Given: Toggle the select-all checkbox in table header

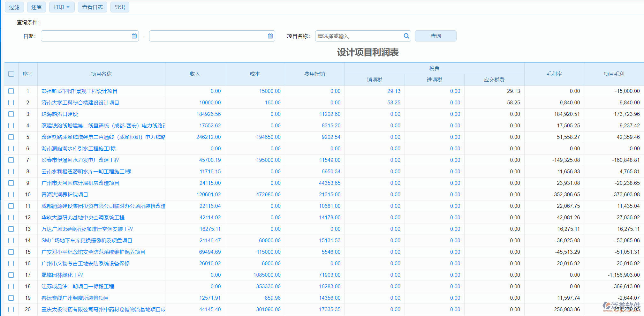Looking at the screenshot, I should pos(11,74).
